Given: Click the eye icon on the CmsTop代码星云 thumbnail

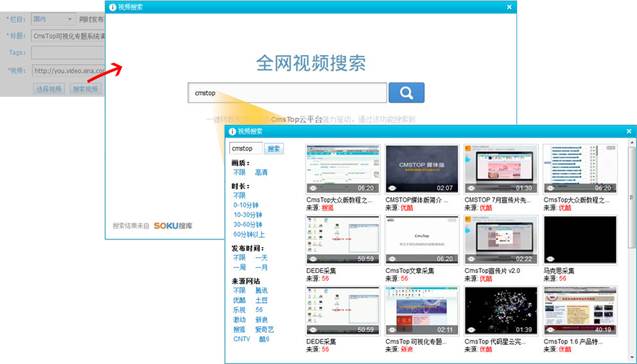Looking at the screenshot, I should tap(471, 329).
